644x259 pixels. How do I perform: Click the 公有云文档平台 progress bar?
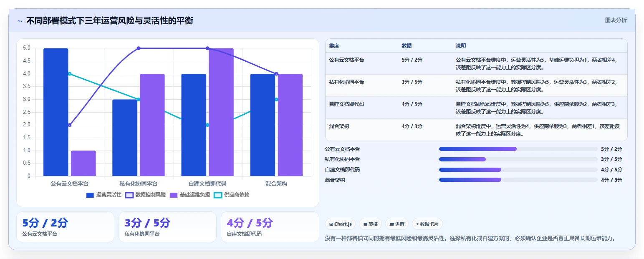[x=518, y=149]
